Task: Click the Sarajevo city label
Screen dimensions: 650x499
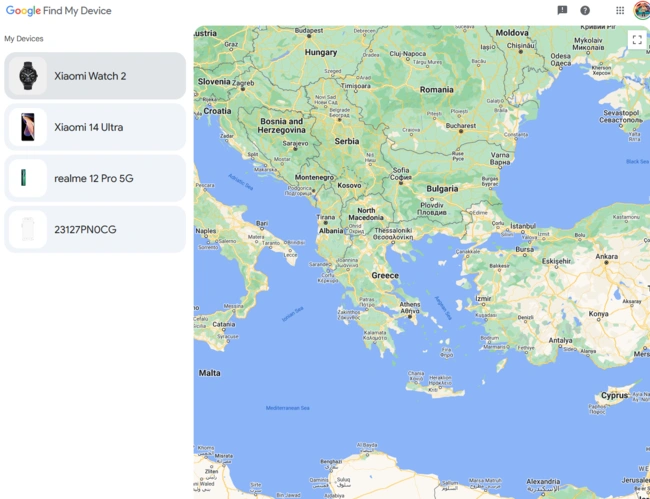Action: (295, 143)
